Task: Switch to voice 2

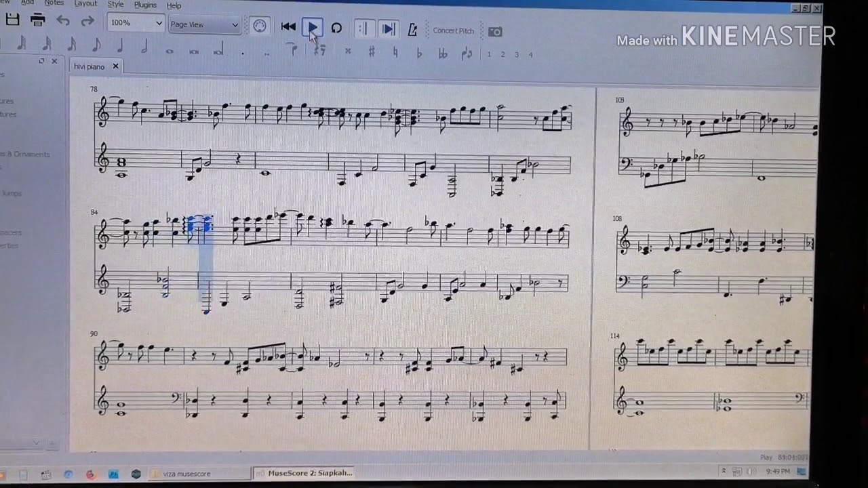Action: point(502,54)
